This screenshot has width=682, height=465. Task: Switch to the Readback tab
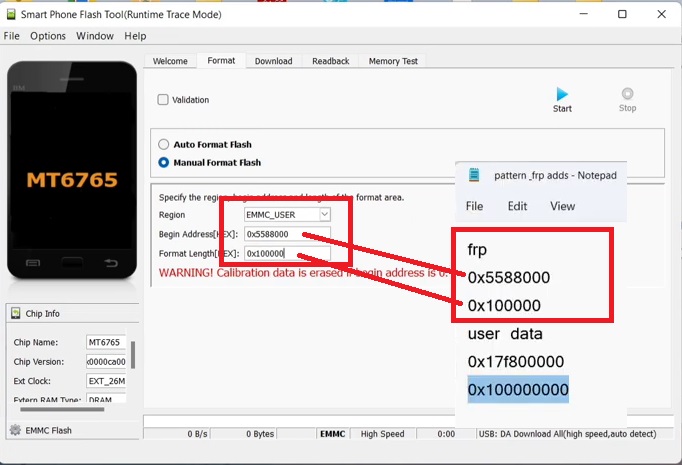click(x=331, y=61)
